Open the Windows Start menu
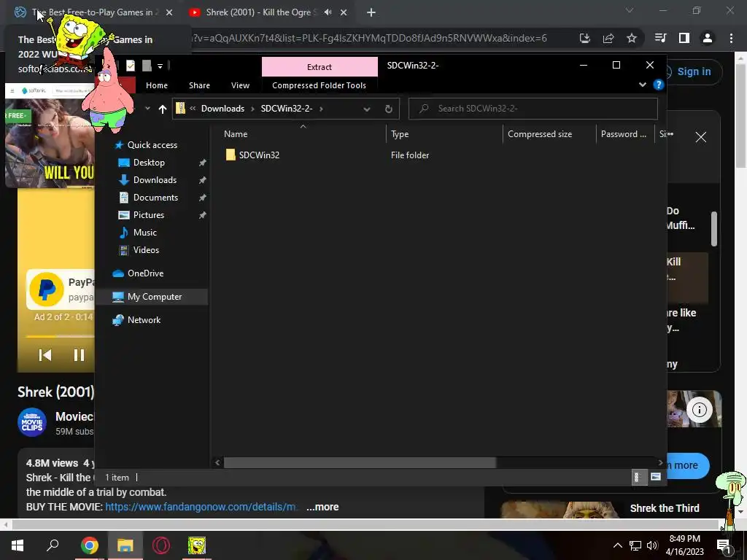 pyautogui.click(x=18, y=545)
